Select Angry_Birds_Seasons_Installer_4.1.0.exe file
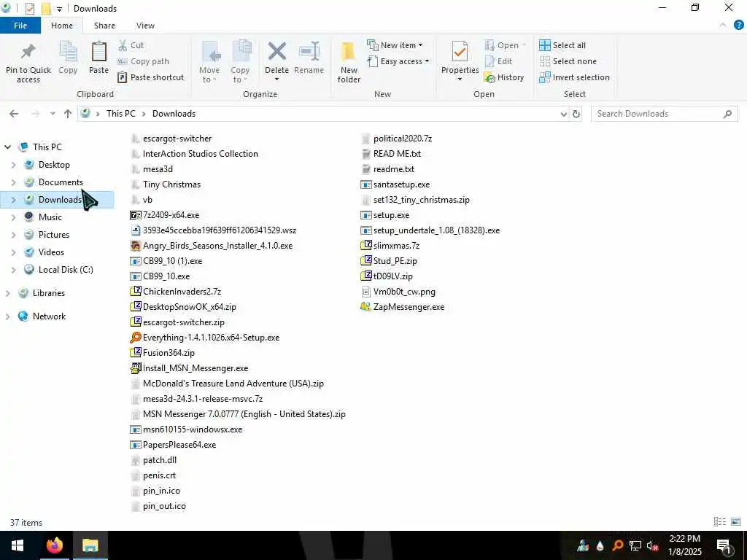Viewport: 747px width, 560px height. pos(212,246)
